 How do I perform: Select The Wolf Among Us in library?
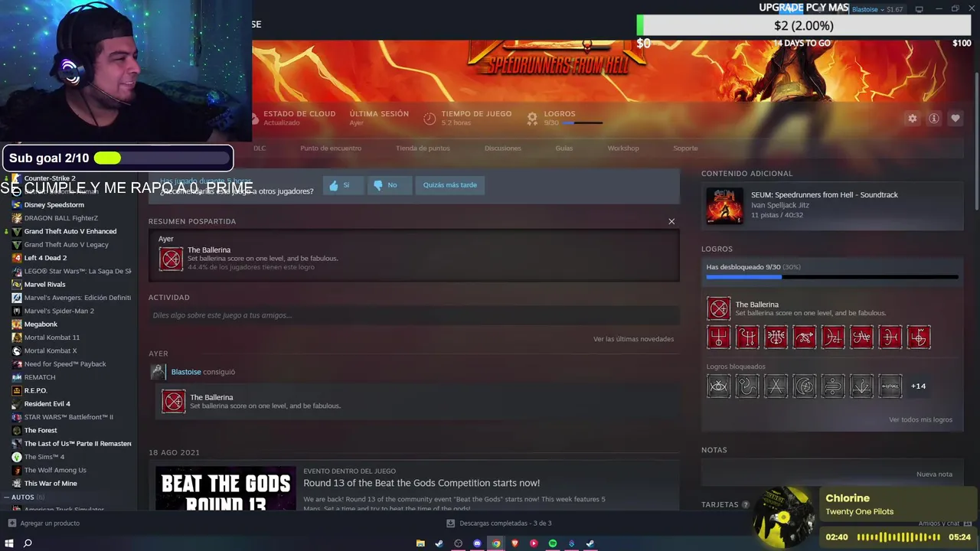55,470
